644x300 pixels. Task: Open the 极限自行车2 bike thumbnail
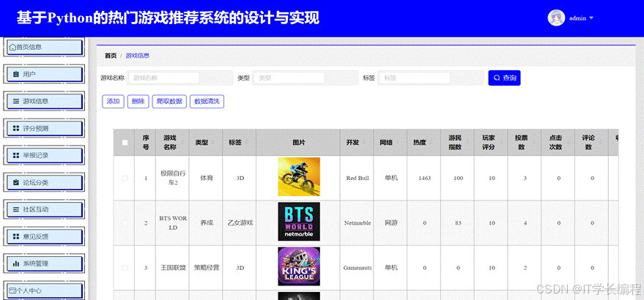(x=299, y=176)
